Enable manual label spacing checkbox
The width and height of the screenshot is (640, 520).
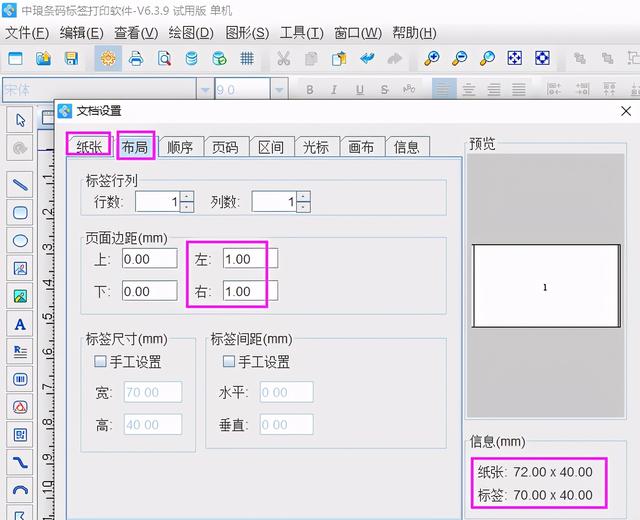click(229, 361)
